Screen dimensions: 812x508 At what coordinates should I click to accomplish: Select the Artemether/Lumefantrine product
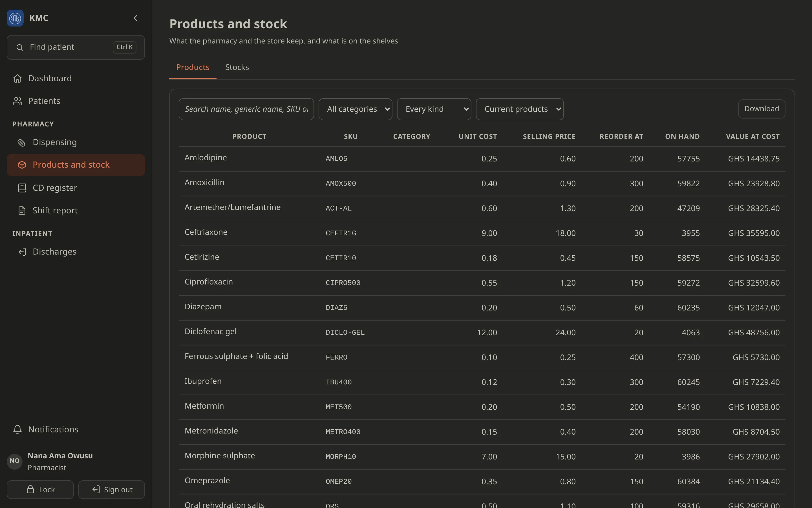(x=233, y=207)
